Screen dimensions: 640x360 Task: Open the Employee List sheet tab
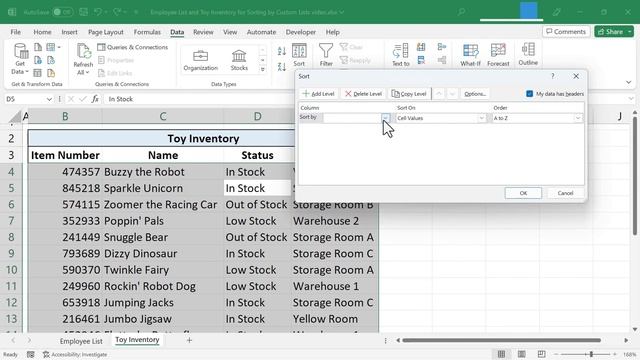tap(81, 341)
